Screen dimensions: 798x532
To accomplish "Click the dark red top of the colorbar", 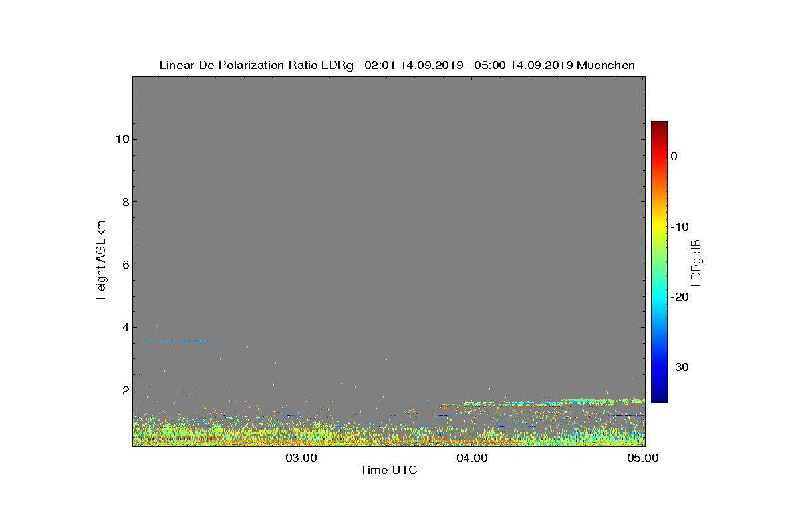I will tap(659, 125).
